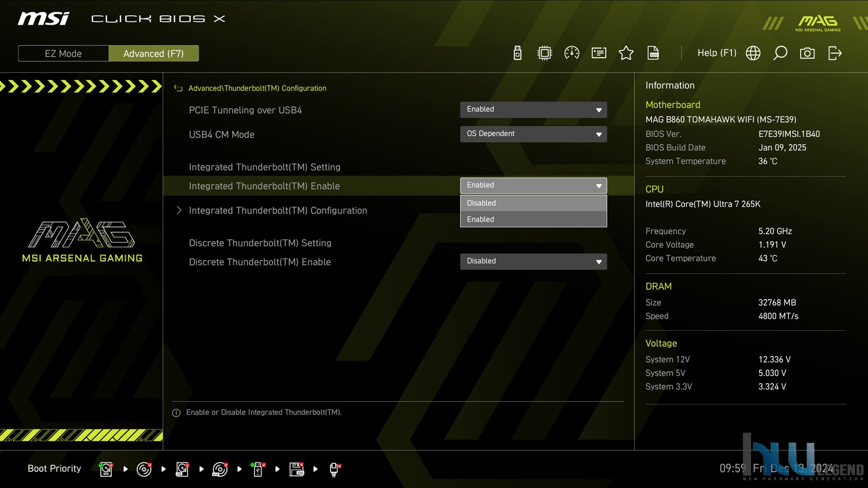This screenshot has width=868, height=488.
Task: Open the magnifier search icon
Action: point(780,53)
